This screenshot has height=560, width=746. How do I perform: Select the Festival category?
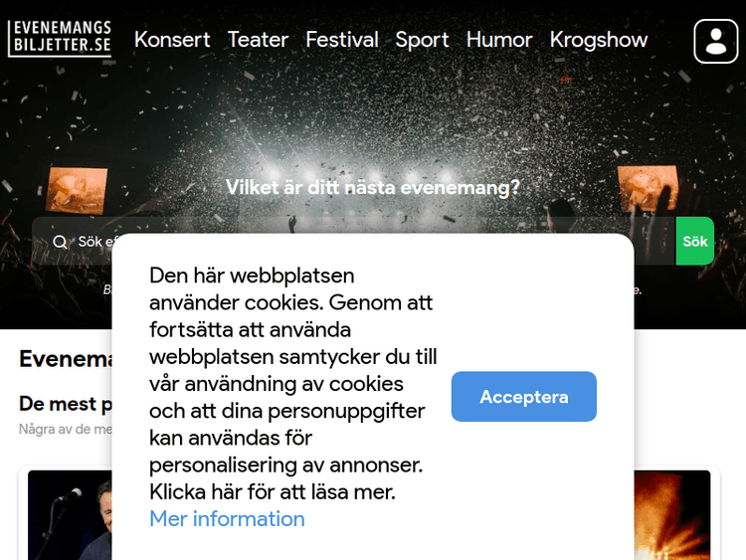pyautogui.click(x=342, y=40)
